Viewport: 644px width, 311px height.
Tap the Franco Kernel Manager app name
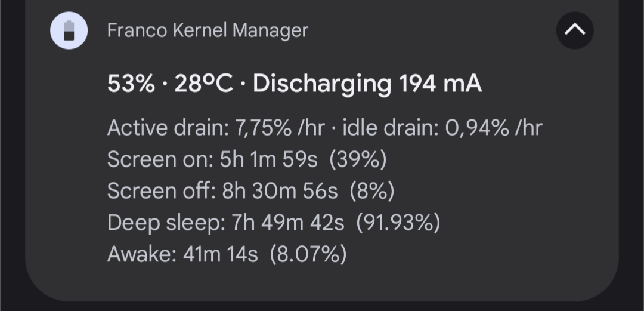pyautogui.click(x=208, y=30)
